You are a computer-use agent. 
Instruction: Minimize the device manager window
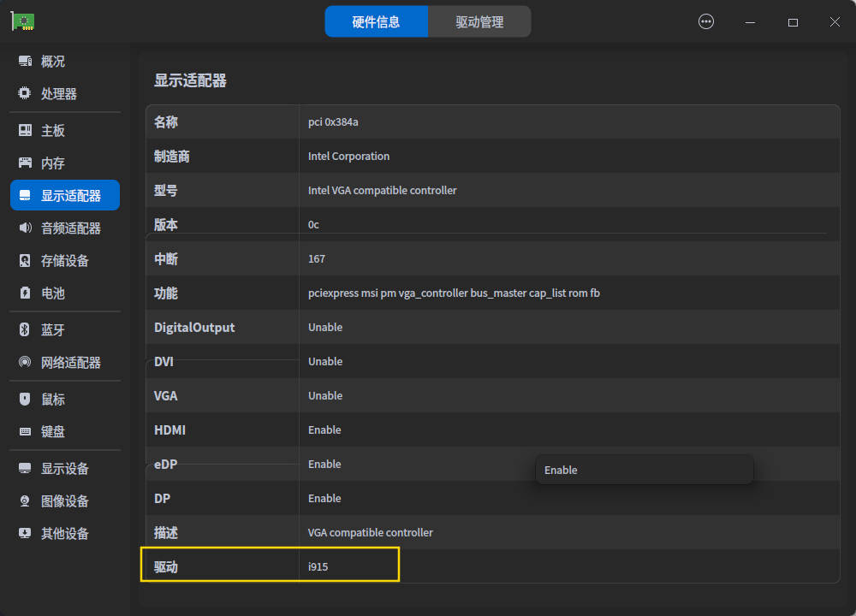coord(750,22)
